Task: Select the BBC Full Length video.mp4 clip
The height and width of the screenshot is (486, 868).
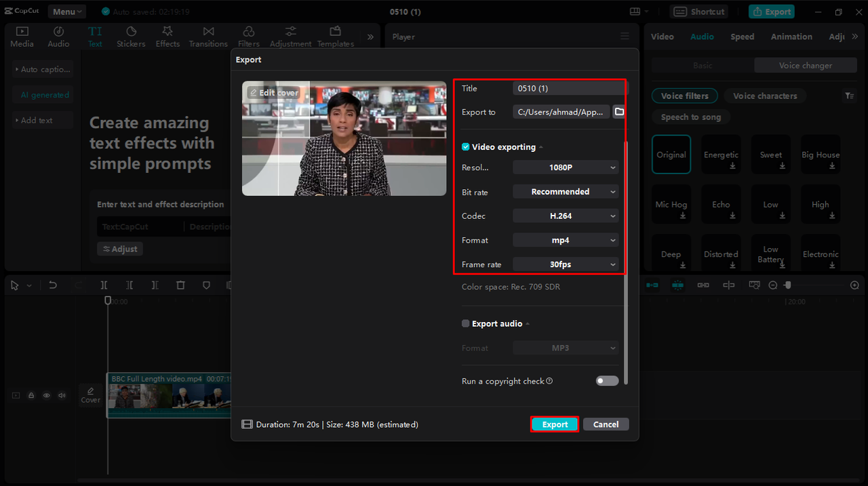Action: (169, 395)
